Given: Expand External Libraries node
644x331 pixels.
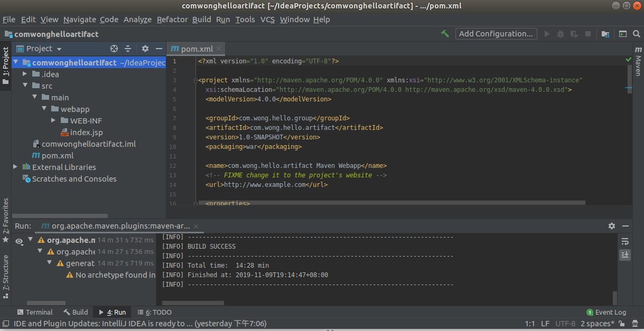Looking at the screenshot, I should click(x=15, y=167).
